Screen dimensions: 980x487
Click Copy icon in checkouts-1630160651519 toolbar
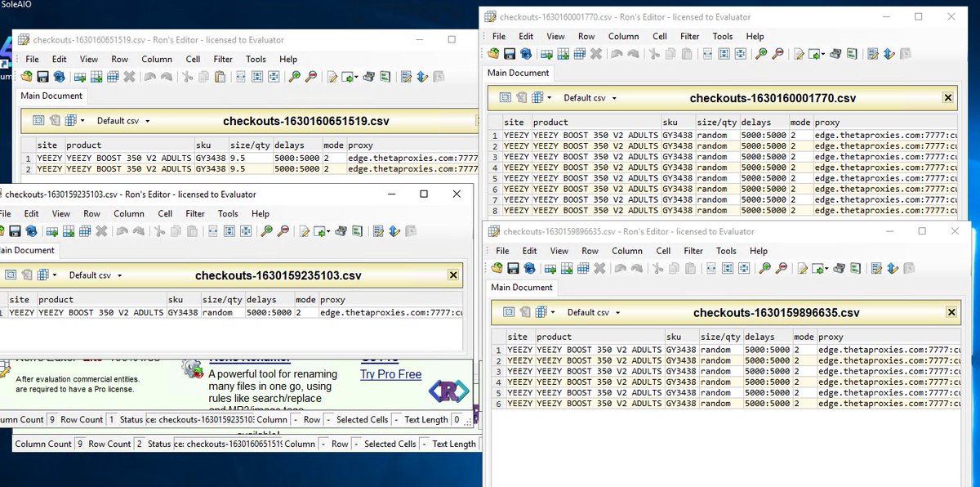click(203, 76)
